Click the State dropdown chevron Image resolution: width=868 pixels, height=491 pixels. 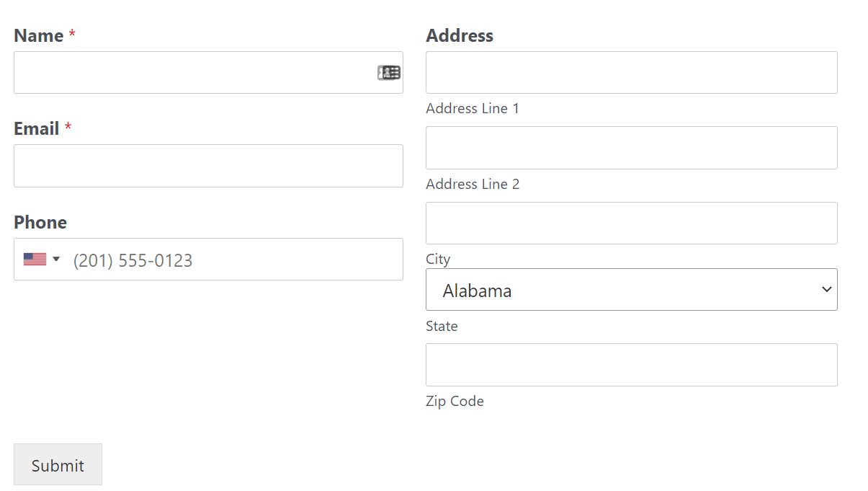826,289
